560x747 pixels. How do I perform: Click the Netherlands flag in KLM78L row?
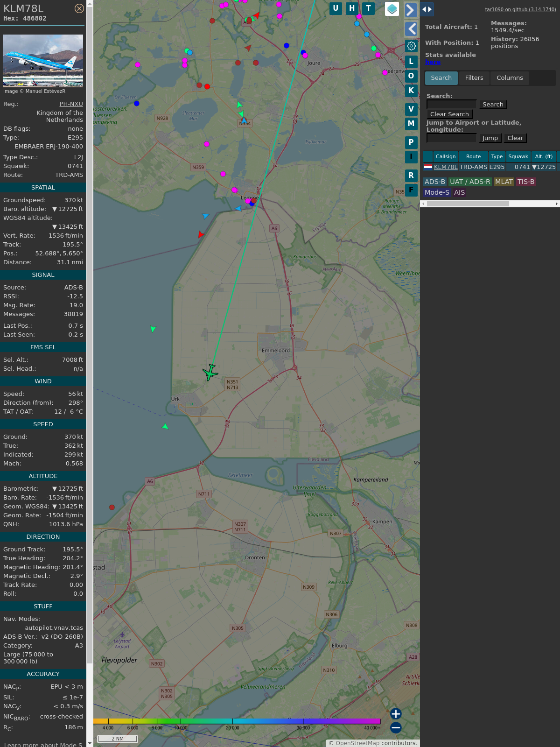(428, 167)
